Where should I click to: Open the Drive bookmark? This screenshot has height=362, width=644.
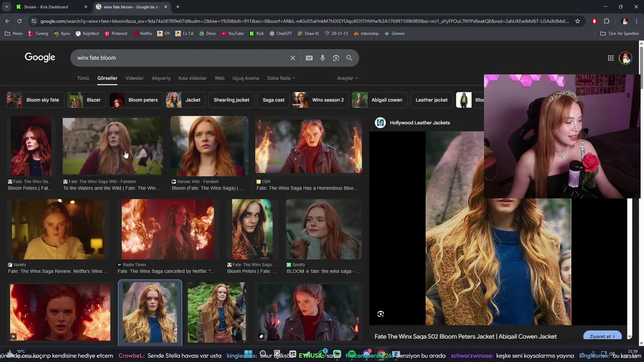coord(207,34)
